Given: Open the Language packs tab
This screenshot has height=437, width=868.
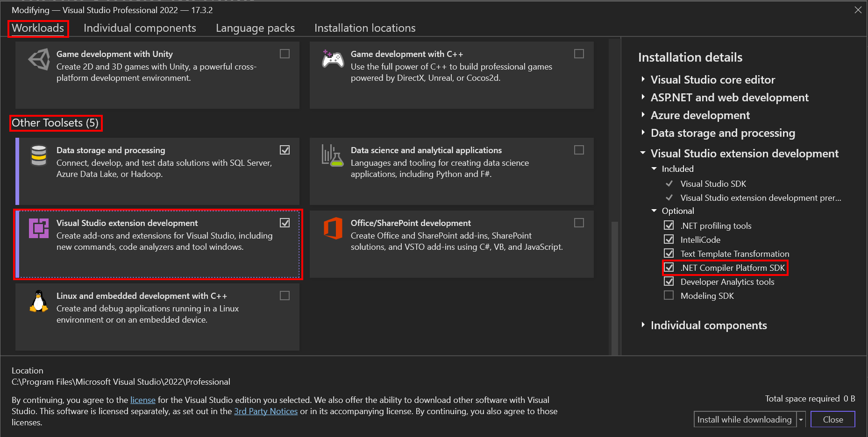Looking at the screenshot, I should (x=255, y=28).
